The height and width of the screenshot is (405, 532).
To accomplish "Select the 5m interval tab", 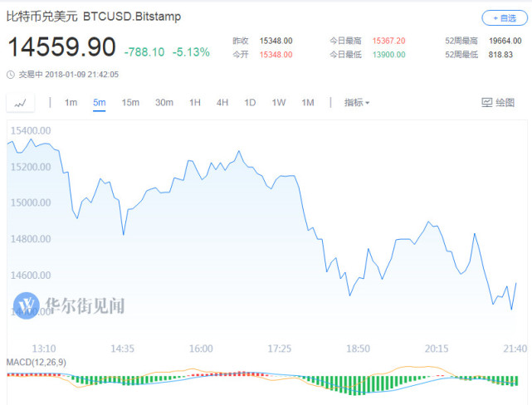I will tap(100, 102).
